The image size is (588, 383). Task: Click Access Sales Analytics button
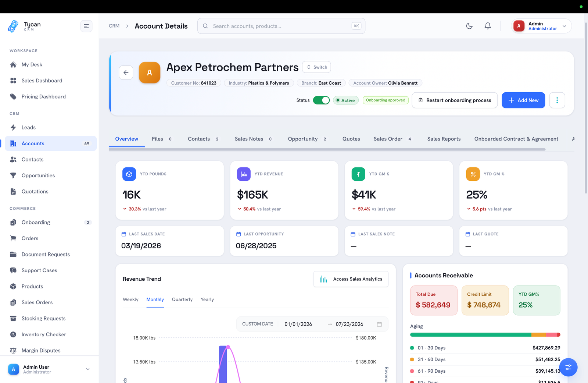point(351,279)
